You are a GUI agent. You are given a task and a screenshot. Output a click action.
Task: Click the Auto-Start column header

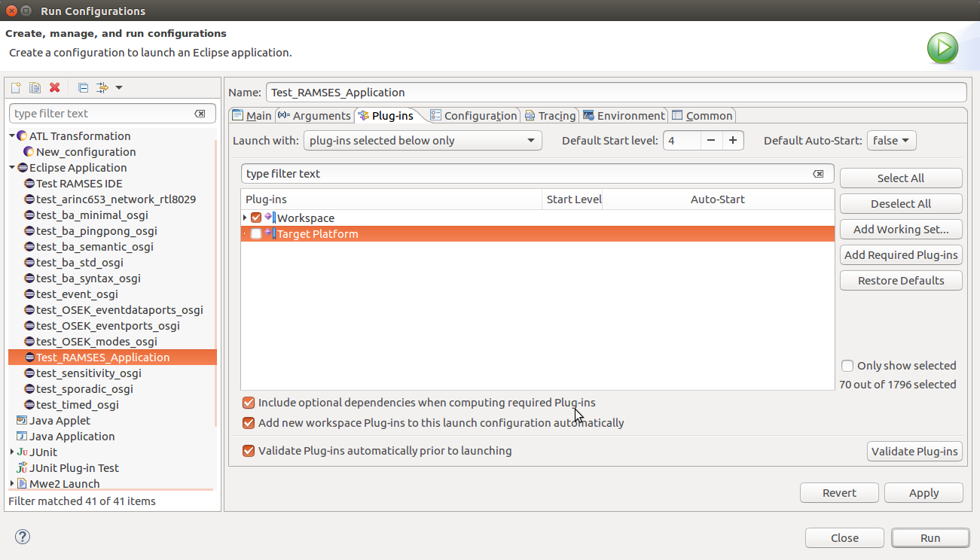click(718, 199)
